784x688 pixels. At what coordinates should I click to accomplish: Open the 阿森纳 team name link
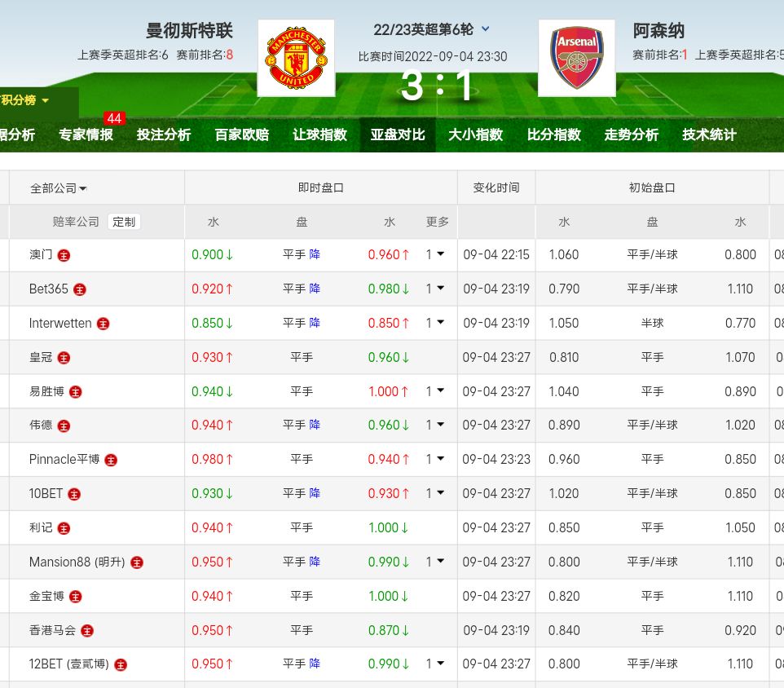pos(658,31)
